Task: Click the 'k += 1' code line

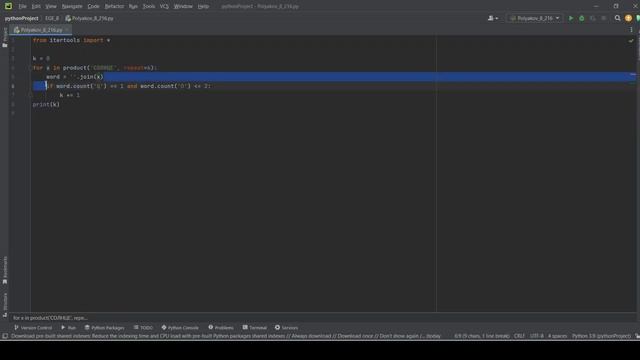Action: [x=70, y=95]
